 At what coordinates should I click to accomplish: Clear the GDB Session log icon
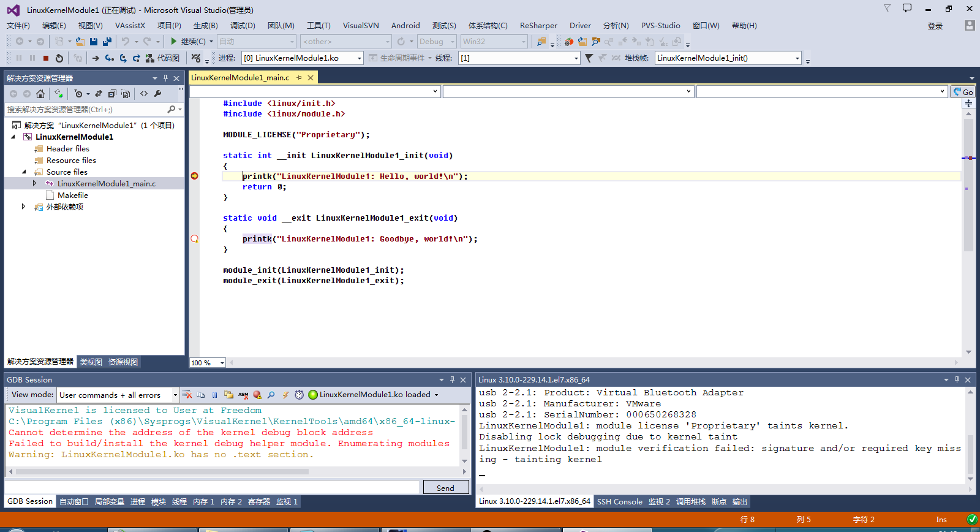click(x=187, y=395)
